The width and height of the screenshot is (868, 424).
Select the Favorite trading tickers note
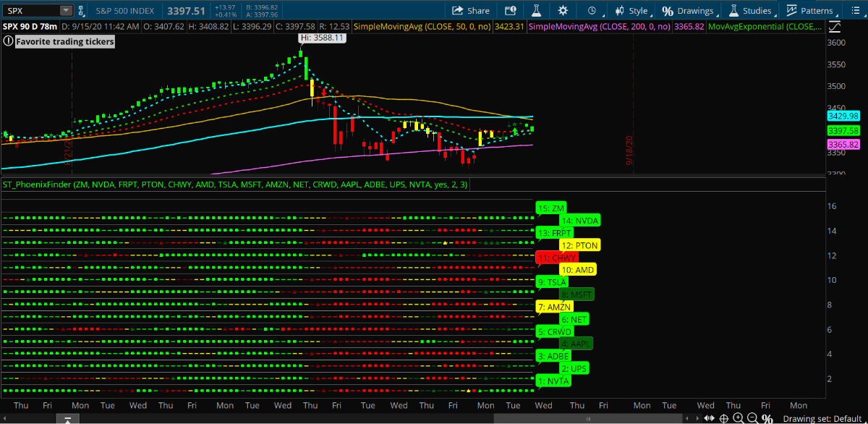64,41
